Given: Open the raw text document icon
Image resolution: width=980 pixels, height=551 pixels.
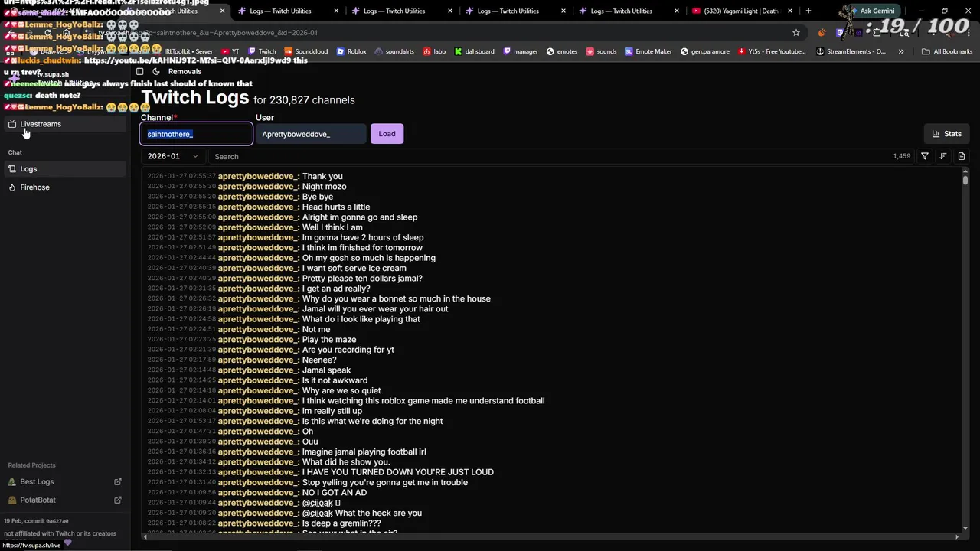Looking at the screenshot, I should (x=962, y=156).
